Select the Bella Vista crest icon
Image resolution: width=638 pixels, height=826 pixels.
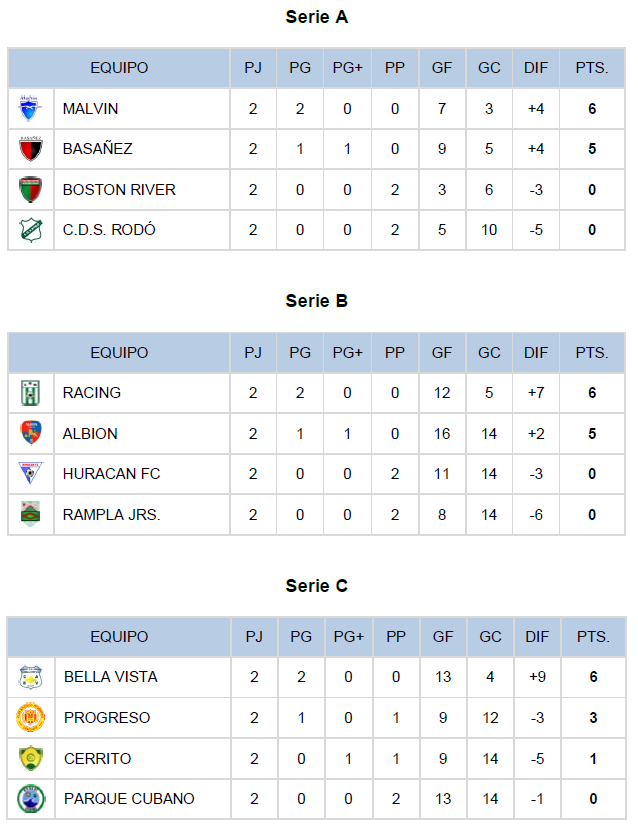coord(31,677)
